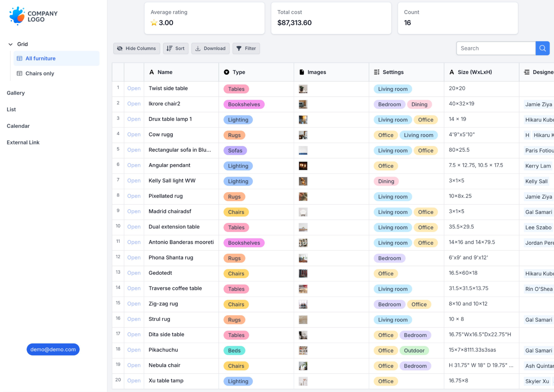
Task: Click the Type column header icon
Action: tap(226, 72)
